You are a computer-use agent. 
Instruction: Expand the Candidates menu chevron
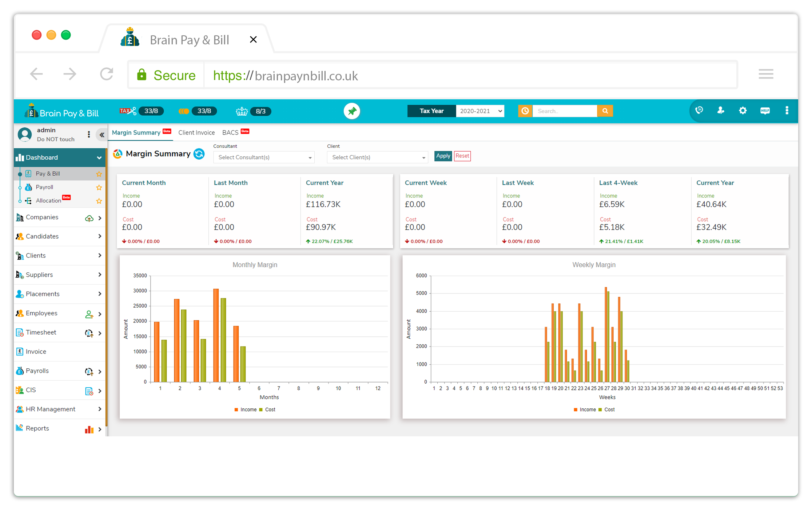click(x=100, y=236)
